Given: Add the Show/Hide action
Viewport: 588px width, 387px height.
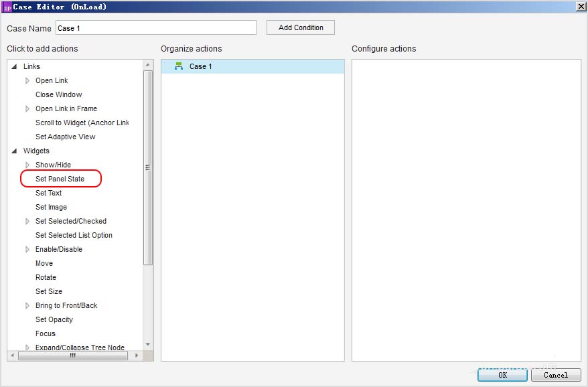Looking at the screenshot, I should [53, 165].
